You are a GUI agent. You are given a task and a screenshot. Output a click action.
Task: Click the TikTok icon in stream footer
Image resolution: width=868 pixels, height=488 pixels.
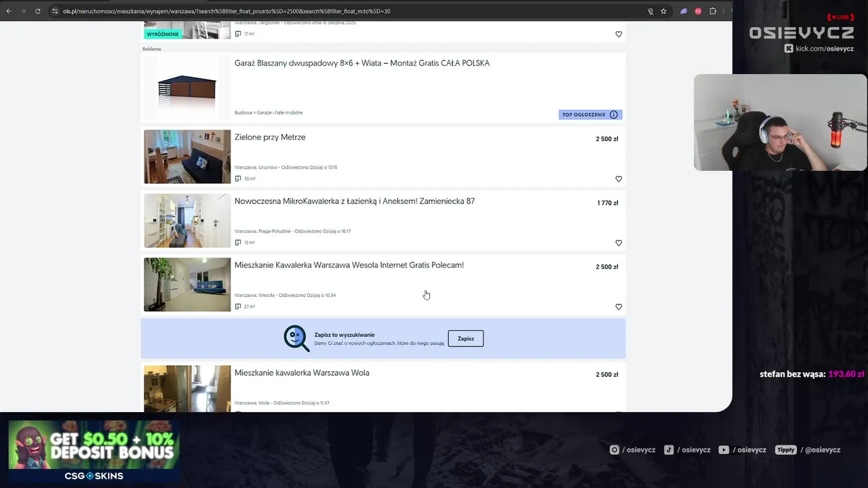tap(669, 449)
